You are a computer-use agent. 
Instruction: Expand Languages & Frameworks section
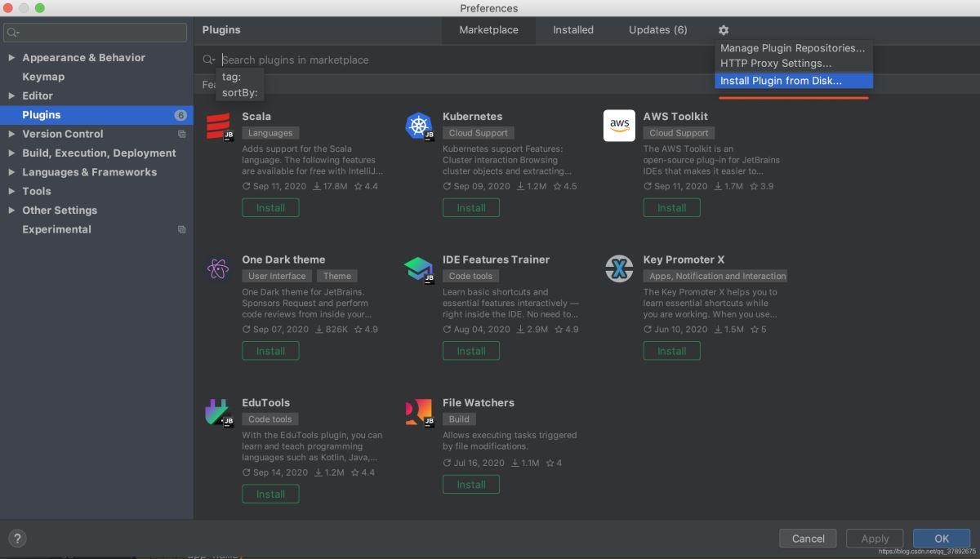pyautogui.click(x=11, y=172)
